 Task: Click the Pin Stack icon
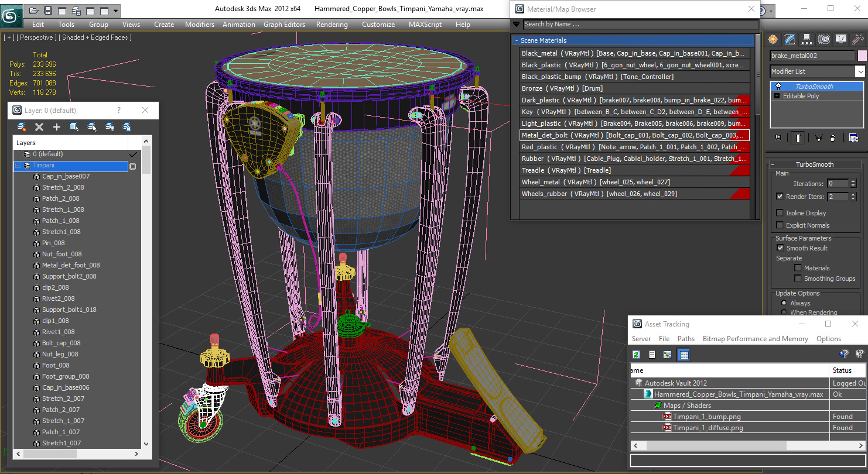tap(778, 138)
